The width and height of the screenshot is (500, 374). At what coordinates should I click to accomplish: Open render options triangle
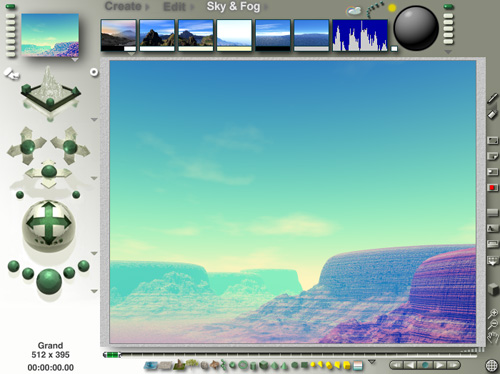[94, 291]
